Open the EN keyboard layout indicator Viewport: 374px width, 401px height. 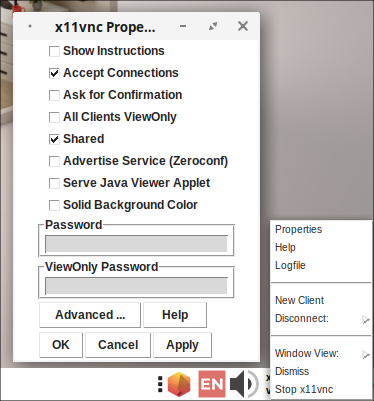(212, 384)
